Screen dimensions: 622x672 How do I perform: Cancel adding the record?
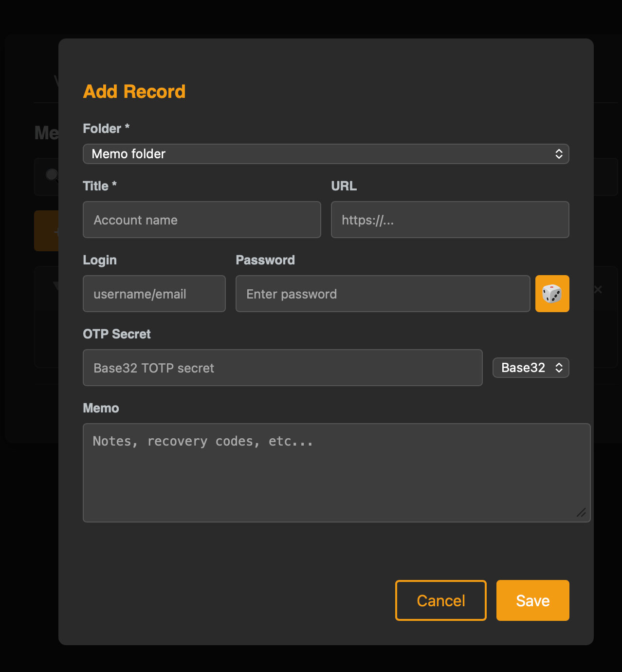click(440, 600)
